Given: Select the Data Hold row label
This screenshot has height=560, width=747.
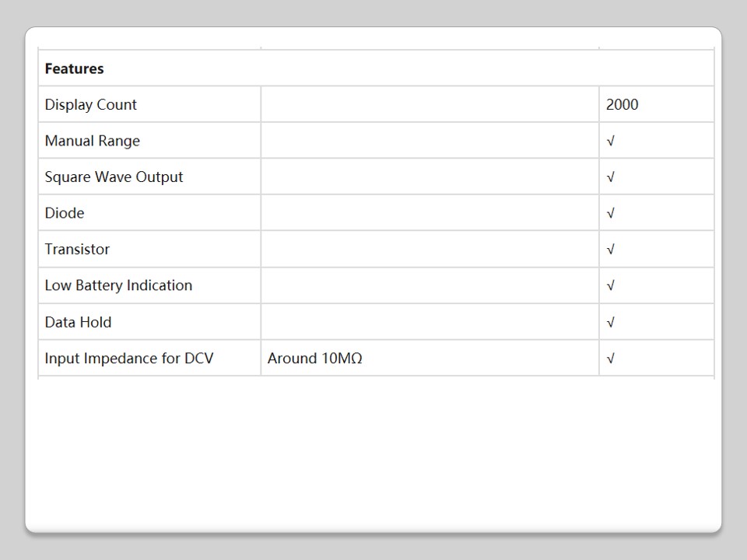Looking at the screenshot, I should pyautogui.click(x=78, y=322).
